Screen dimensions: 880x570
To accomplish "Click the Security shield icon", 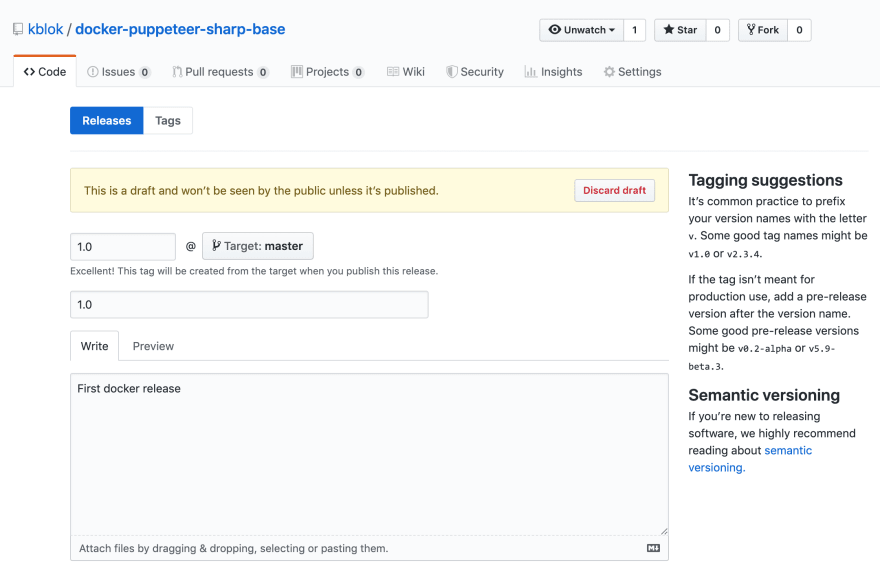I will [451, 72].
